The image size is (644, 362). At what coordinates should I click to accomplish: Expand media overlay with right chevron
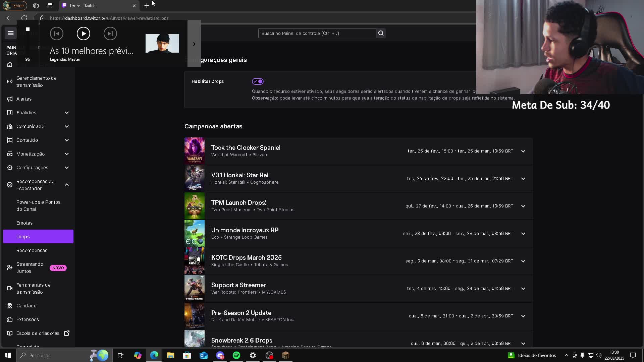[194, 44]
